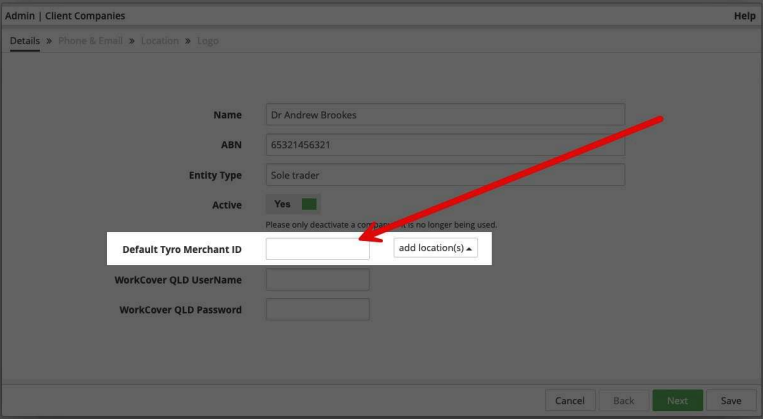Open the Logo step
763x419 pixels.
point(208,41)
